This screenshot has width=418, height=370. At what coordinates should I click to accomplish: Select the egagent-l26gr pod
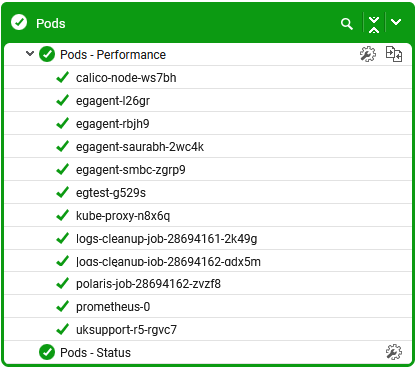pyautogui.click(x=113, y=101)
